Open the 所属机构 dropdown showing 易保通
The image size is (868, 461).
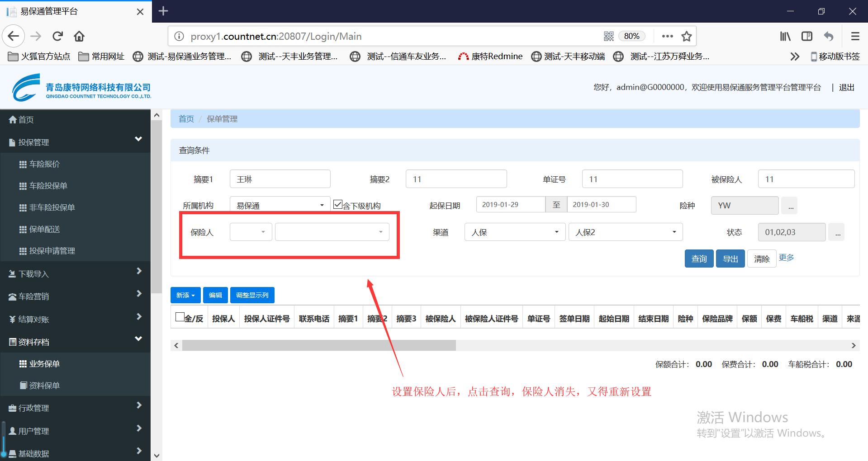[280, 205]
